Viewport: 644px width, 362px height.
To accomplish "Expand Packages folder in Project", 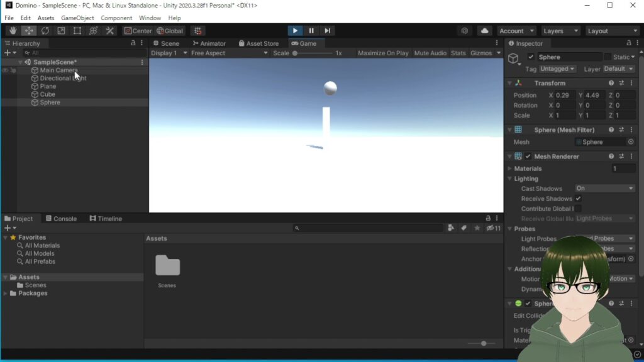I will (x=5, y=293).
